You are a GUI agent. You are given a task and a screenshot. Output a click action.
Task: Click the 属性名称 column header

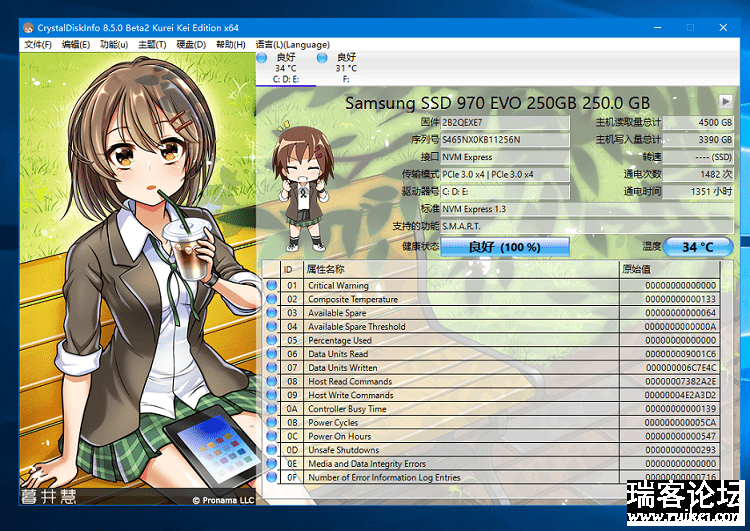461,269
